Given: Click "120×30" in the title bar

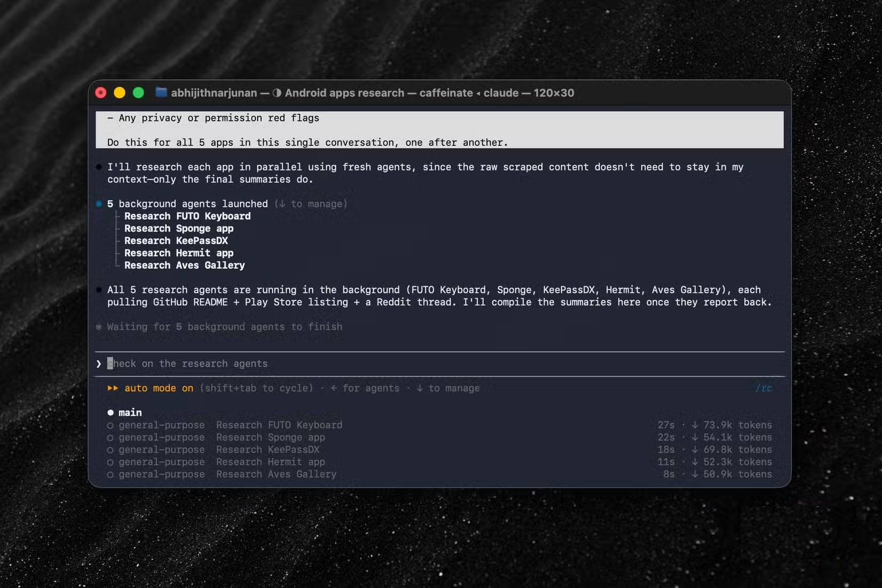Looking at the screenshot, I should pos(554,93).
